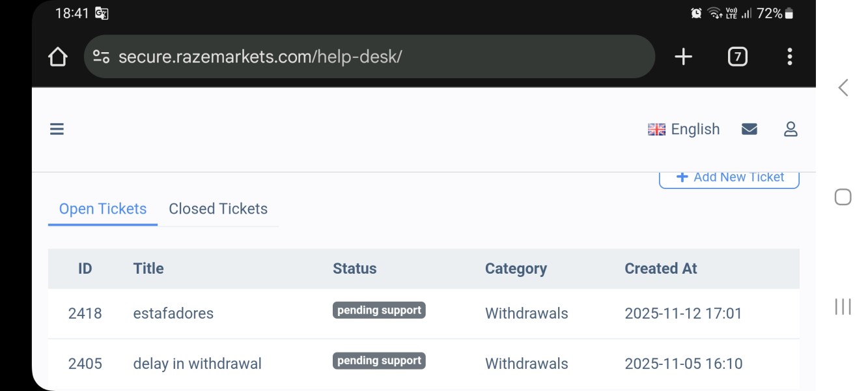Switch to the Closed Tickets tab
The height and width of the screenshot is (391, 868).
click(x=218, y=209)
